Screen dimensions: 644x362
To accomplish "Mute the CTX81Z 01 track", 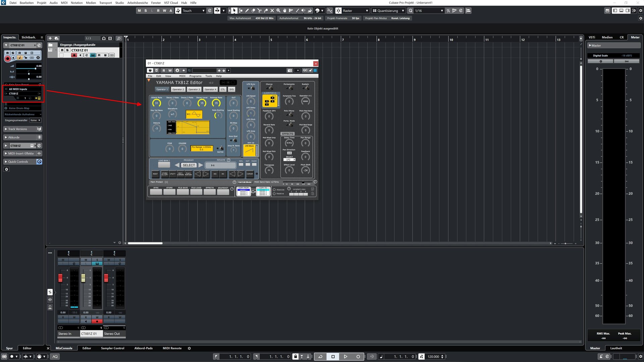I will 62,50.
